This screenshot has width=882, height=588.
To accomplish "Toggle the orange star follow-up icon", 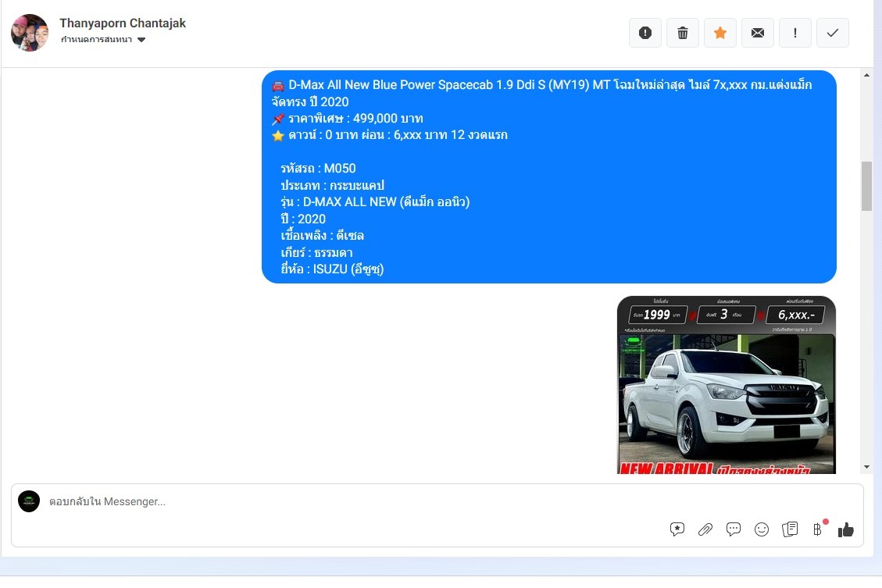I will 720,33.
